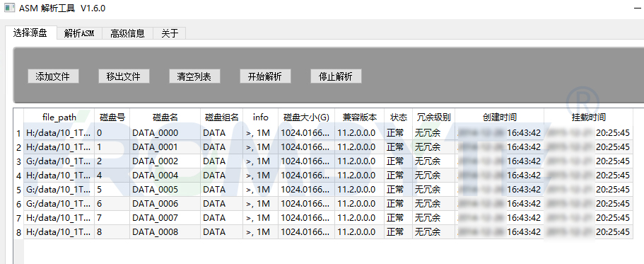Click the ASM tool application icon in title bar
Screen dimensions: 644x264
[9, 8]
